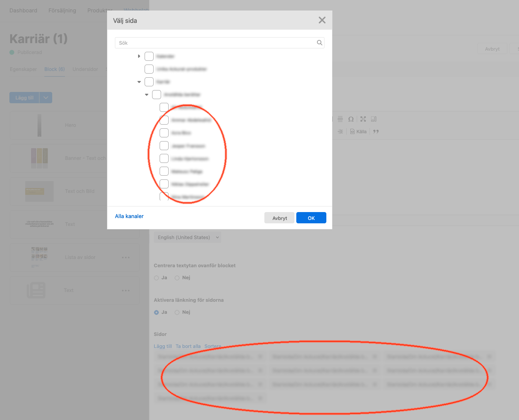Click the block quote icon beside Källa
The width and height of the screenshot is (519, 420).
pos(376,132)
